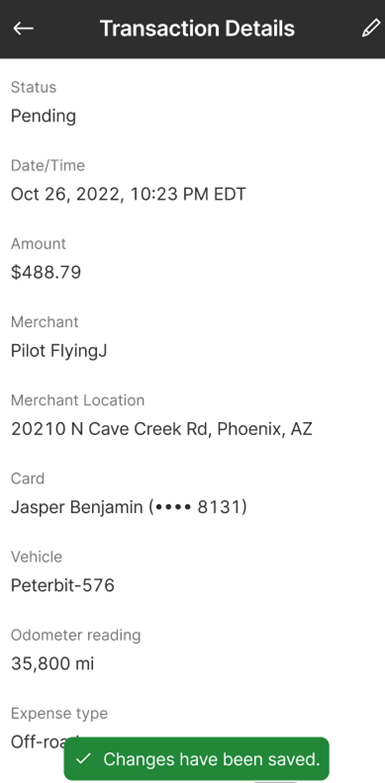Click the Vehicle field label
The height and width of the screenshot is (783, 385).
(x=36, y=557)
